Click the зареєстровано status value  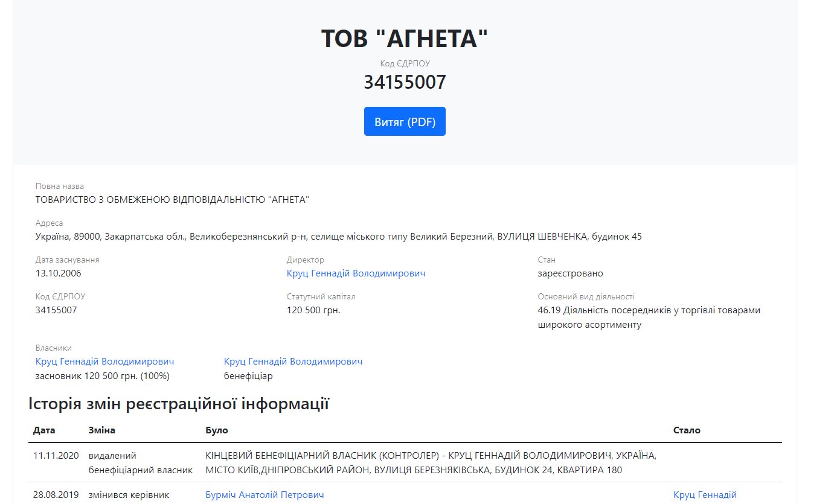(570, 273)
